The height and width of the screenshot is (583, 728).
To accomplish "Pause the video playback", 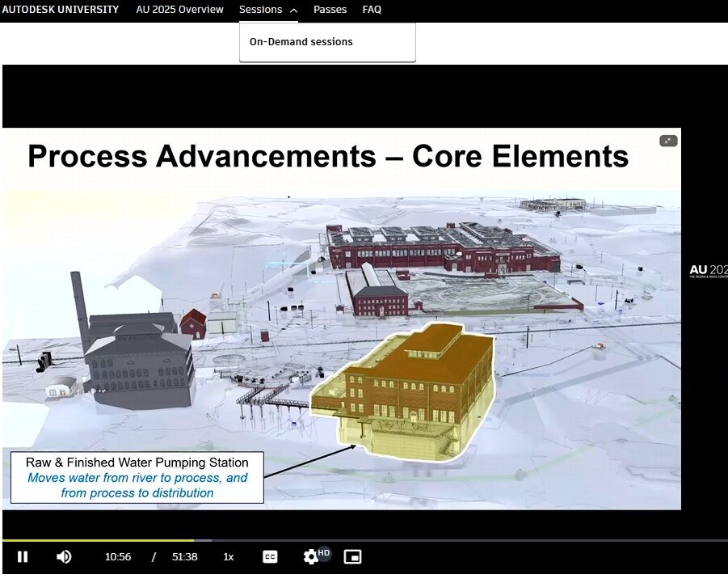I will coord(23,556).
